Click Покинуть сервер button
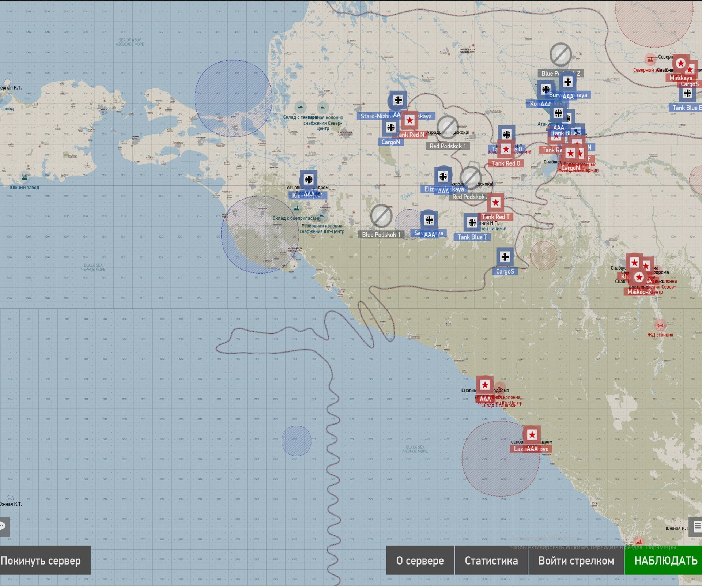 click(45, 561)
